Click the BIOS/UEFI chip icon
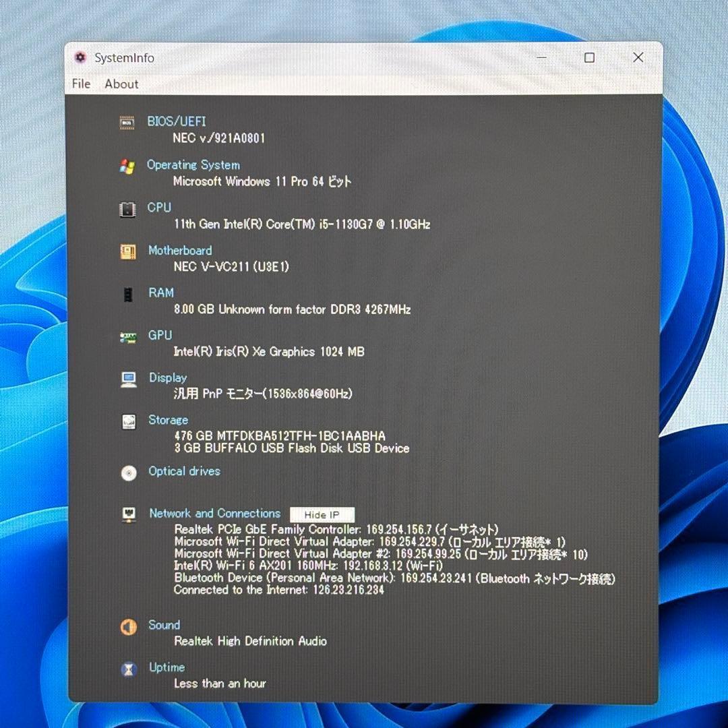This screenshot has width=728, height=728. [128, 123]
